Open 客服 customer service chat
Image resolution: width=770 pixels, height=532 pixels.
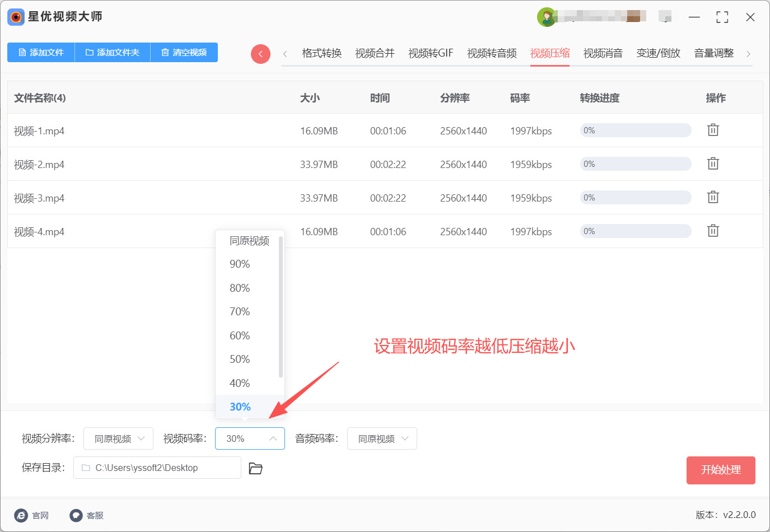87,515
